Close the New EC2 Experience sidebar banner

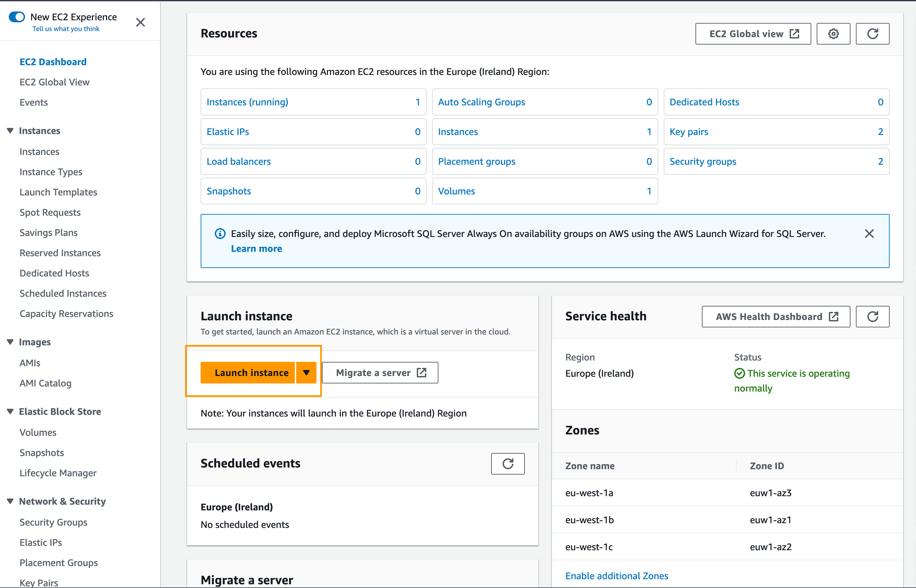point(141,22)
